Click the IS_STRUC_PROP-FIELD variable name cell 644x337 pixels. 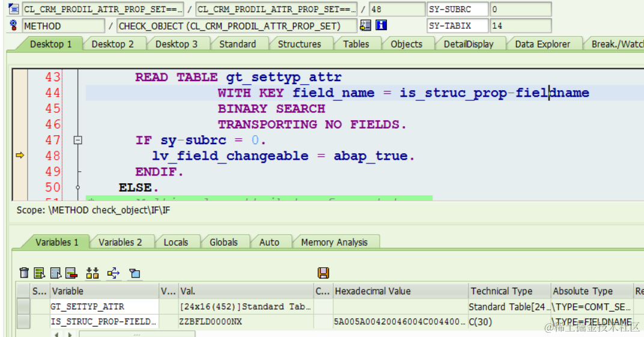tap(105, 321)
